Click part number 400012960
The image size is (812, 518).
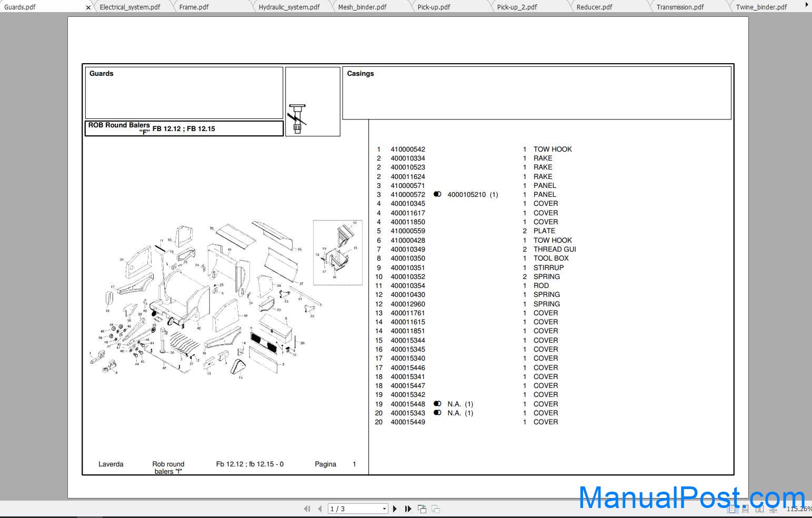(x=408, y=304)
